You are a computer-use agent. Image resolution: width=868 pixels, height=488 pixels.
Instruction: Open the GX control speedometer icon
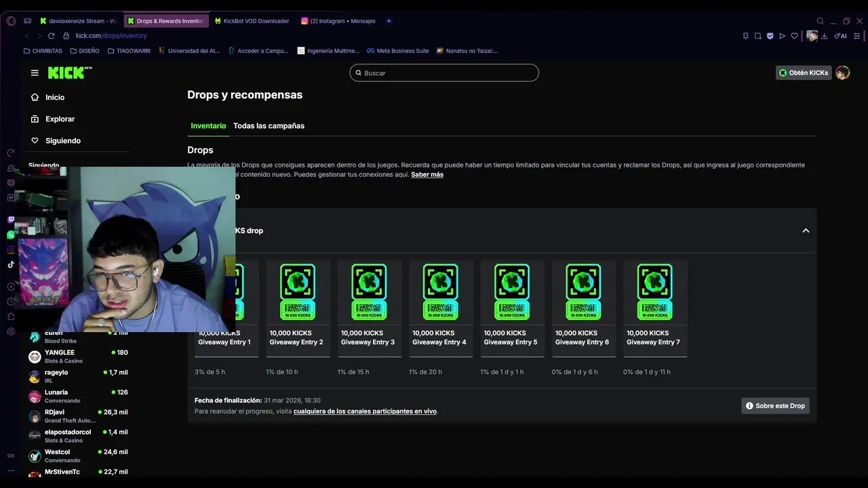coord(11,153)
